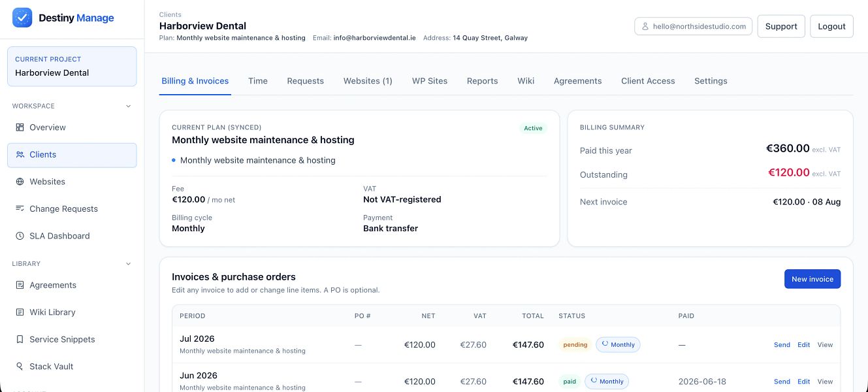The height and width of the screenshot is (392, 868).
Task: Edit the Jul 2026 invoice
Action: [803, 345]
